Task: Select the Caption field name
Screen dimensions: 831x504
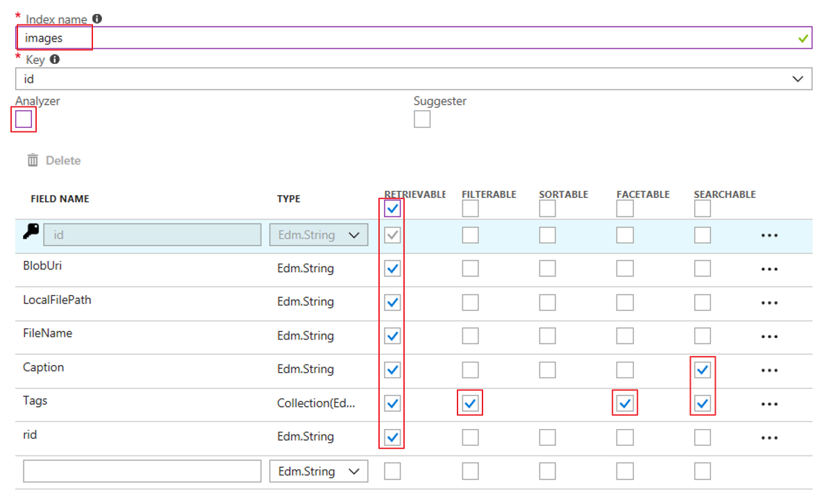Action: tap(44, 367)
